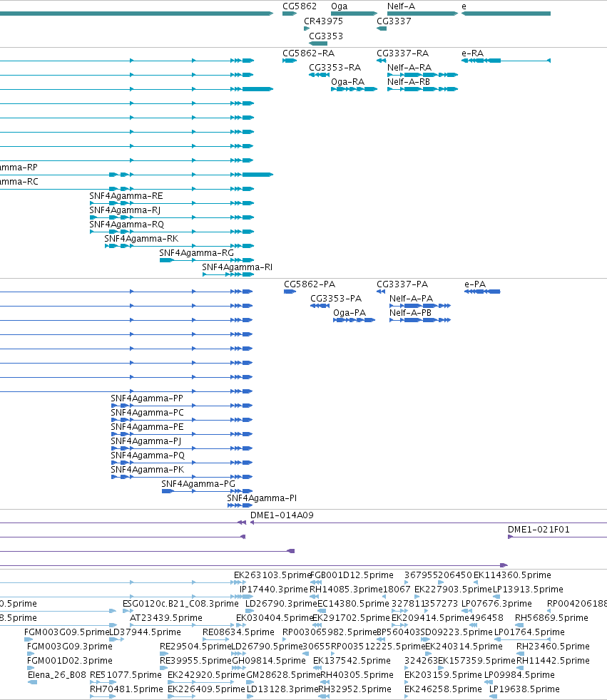Select protein CG3337-PA
The width and height of the screenshot is (607, 700).
pyautogui.click(x=402, y=284)
